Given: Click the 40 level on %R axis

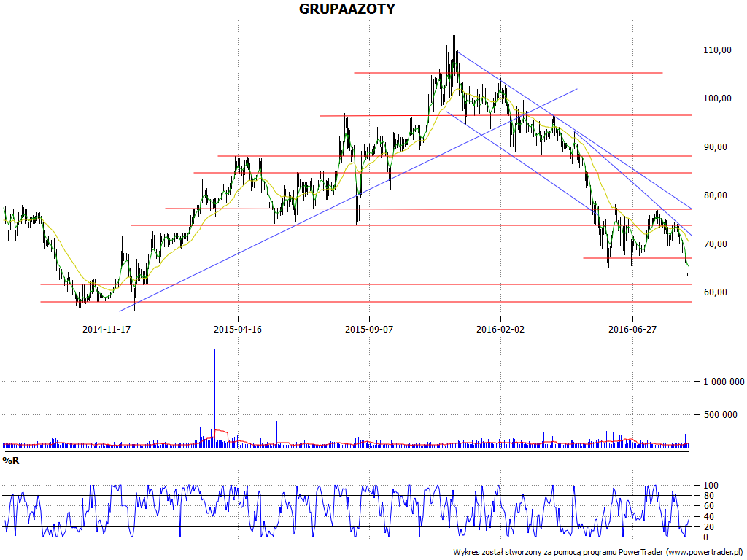Looking at the screenshot, I should pos(708,517).
